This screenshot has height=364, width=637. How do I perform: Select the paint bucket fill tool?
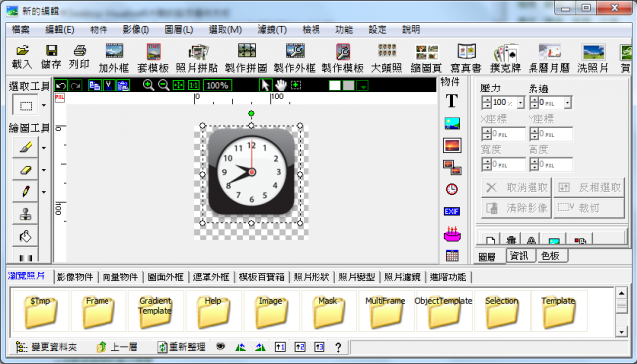coord(25,236)
